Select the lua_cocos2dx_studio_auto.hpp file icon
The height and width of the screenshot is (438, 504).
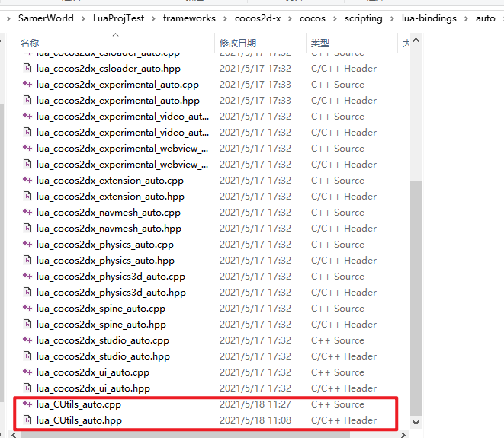[x=27, y=356]
